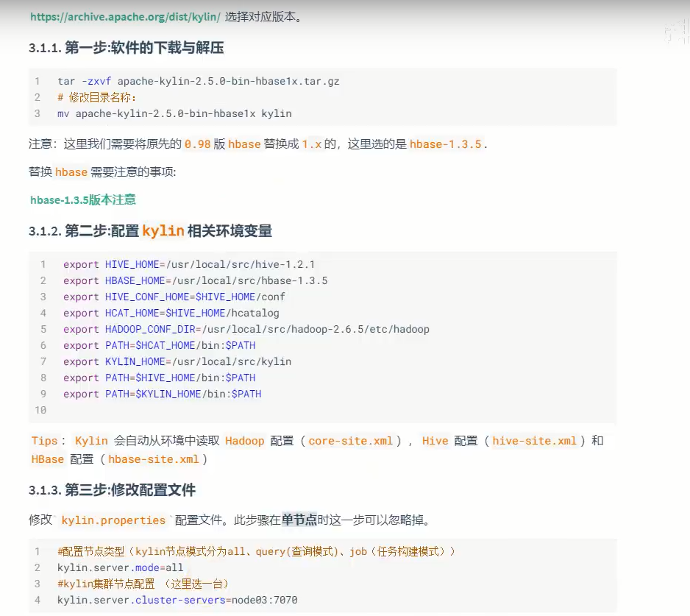
Task: Click the kylin.server.mode=all line
Action: click(x=120, y=567)
